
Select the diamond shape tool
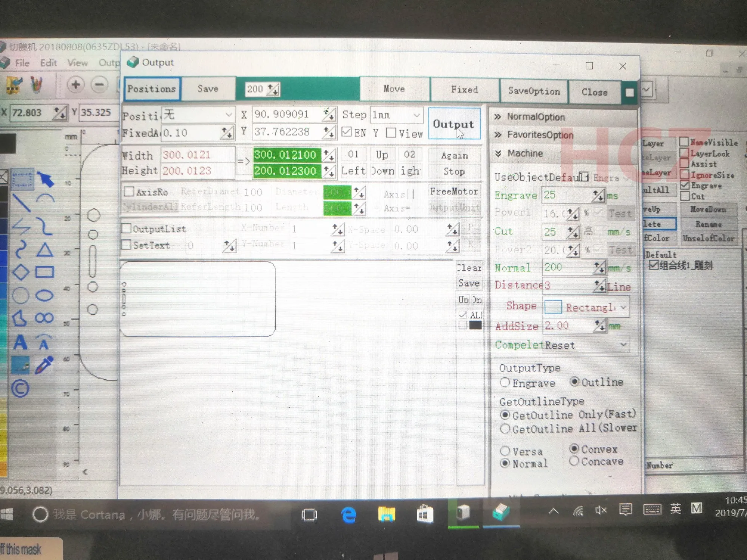(21, 272)
